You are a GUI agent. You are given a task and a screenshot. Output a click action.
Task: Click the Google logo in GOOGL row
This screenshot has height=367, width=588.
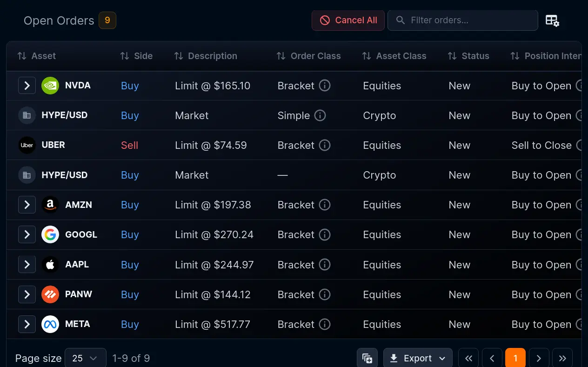(x=50, y=234)
